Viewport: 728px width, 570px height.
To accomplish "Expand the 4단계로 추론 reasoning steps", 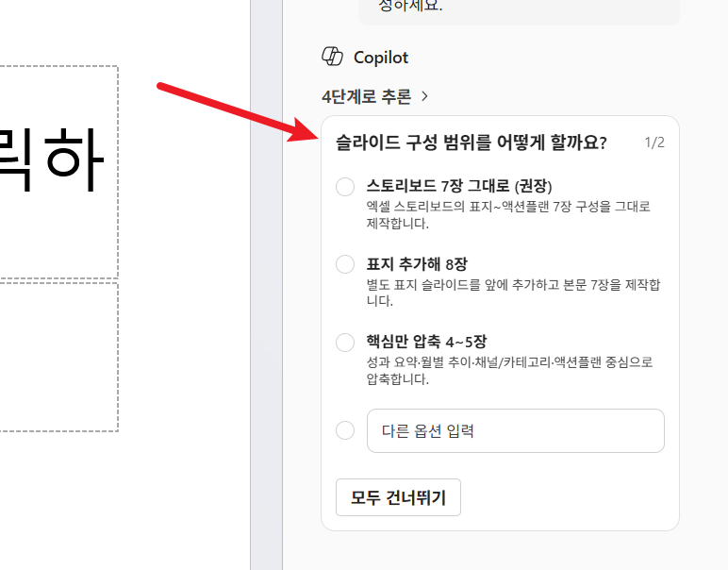I will click(374, 96).
